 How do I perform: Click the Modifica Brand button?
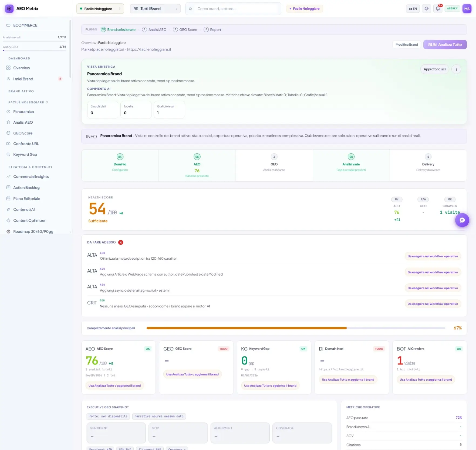click(x=406, y=45)
